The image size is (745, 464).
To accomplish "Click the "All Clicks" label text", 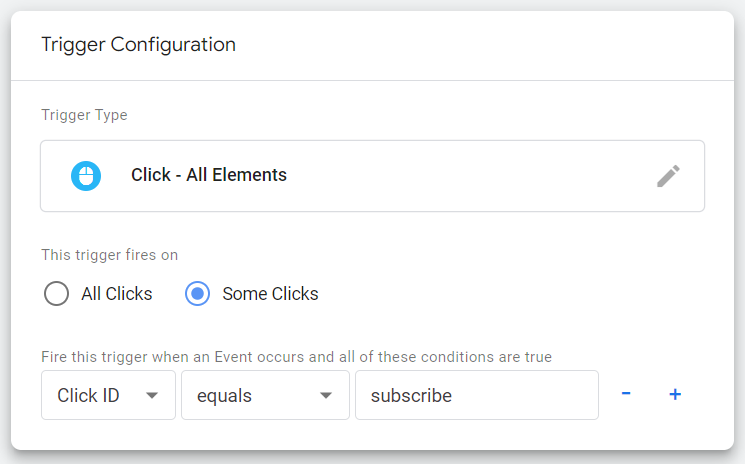I will tap(117, 294).
